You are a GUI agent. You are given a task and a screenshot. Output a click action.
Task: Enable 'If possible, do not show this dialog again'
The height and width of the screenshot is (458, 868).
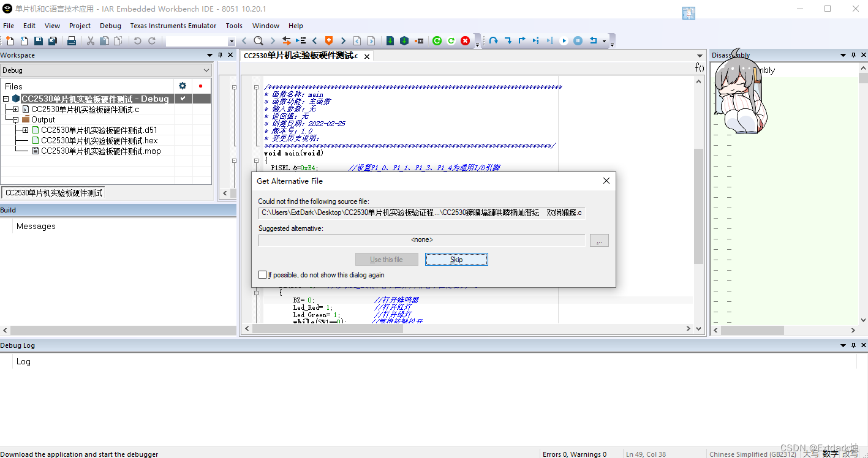pos(263,274)
